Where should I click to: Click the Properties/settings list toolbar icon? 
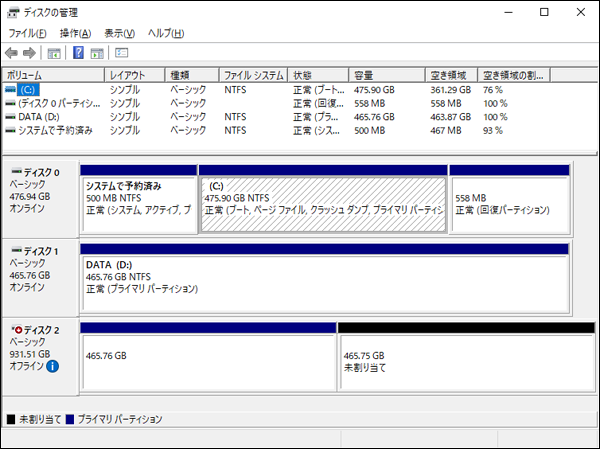click(122, 52)
